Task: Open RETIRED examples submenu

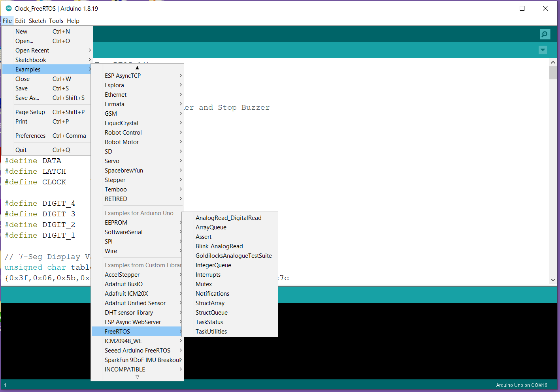Action: [x=138, y=199]
